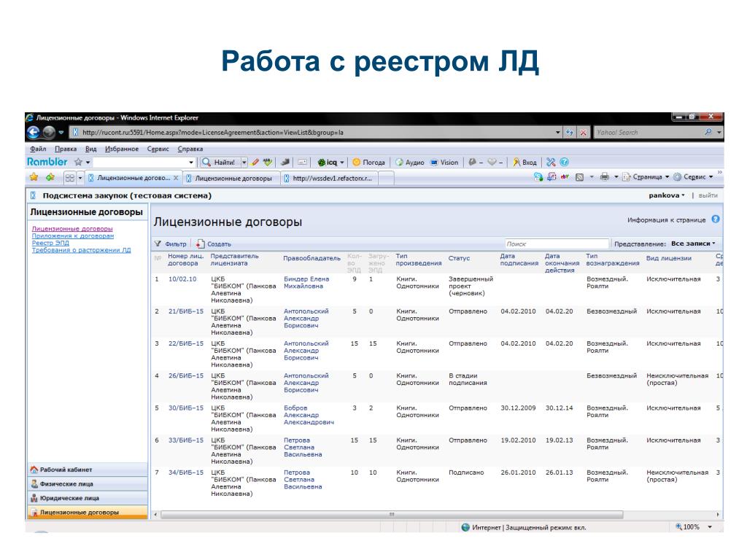The height and width of the screenshot is (560, 747).
Task: Open the Юридические лица section
Action: (88, 498)
